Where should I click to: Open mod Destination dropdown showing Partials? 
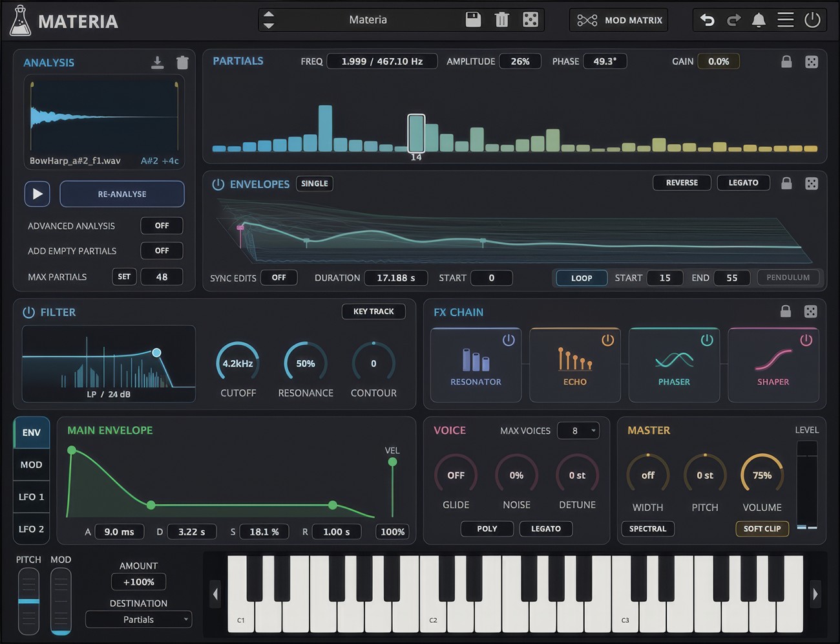coord(139,619)
